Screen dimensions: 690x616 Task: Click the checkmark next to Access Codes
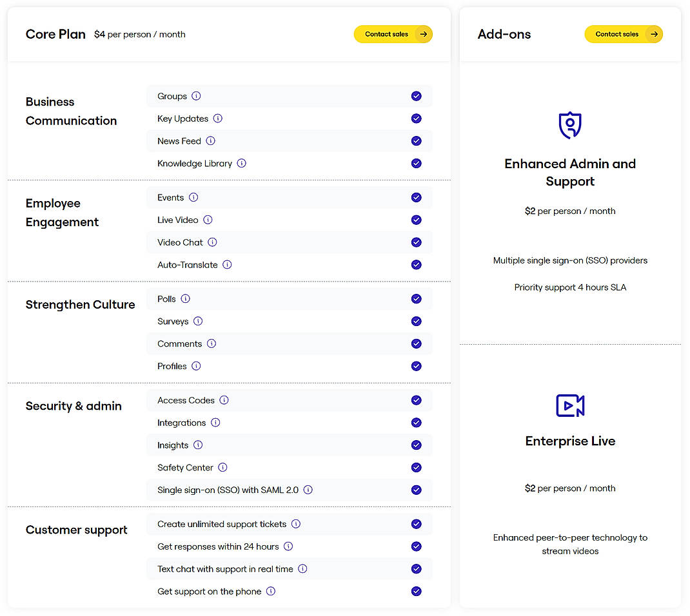(417, 400)
